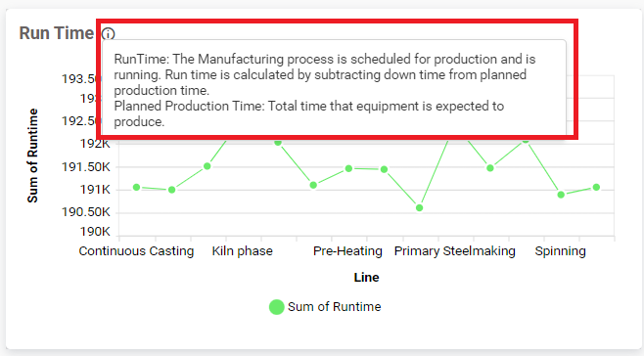Click the Sum of Runtime y-axis title
Screen dimensions: 644x356
click(32, 156)
